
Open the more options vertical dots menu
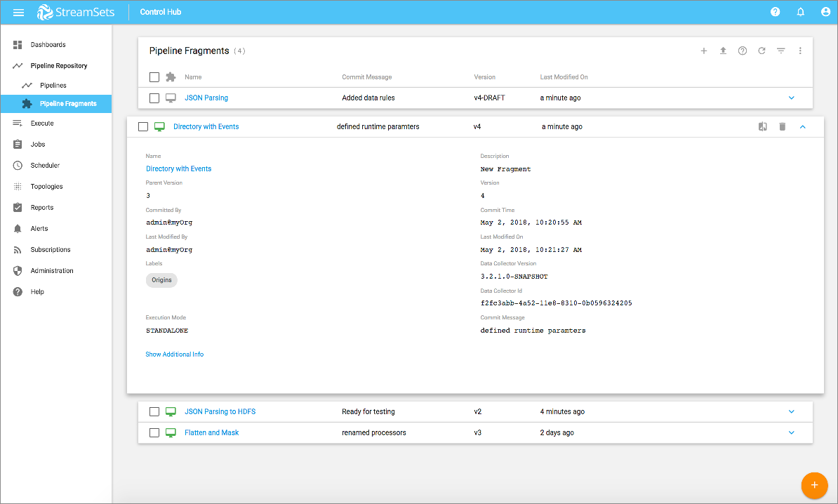coord(800,51)
